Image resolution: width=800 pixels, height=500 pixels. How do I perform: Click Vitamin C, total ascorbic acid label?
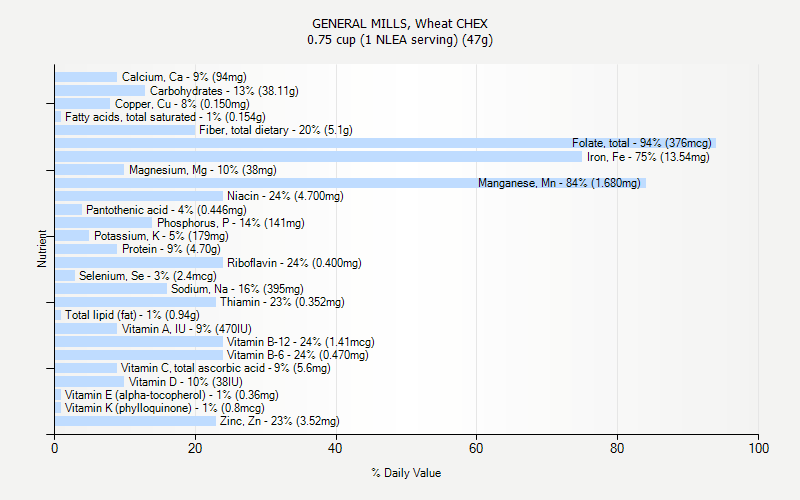pyautogui.click(x=226, y=368)
